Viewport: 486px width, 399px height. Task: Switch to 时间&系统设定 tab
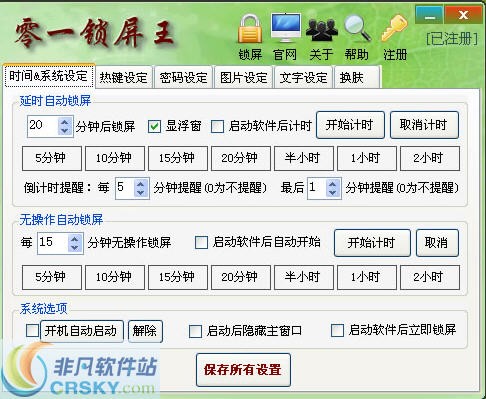coord(49,76)
